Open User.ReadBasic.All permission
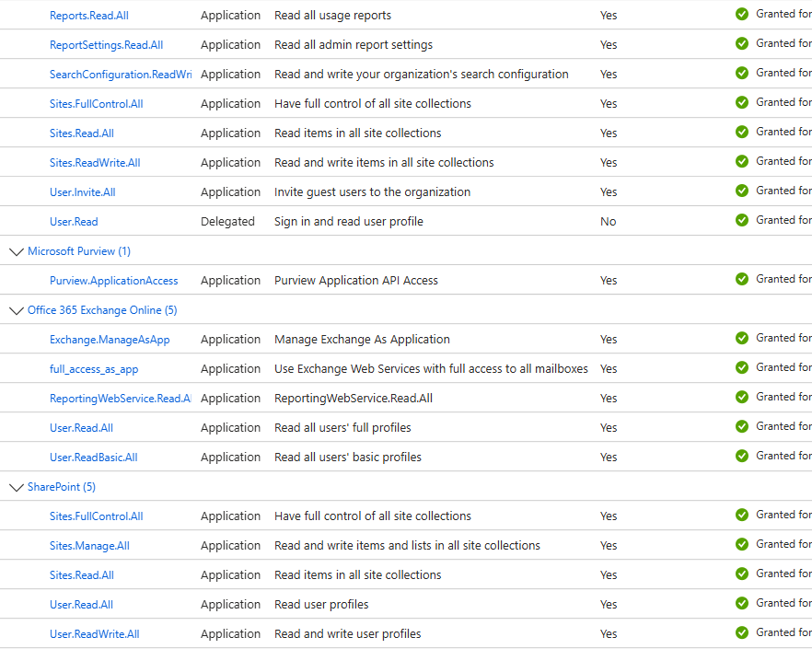This screenshot has width=812, height=649. pyautogui.click(x=93, y=458)
